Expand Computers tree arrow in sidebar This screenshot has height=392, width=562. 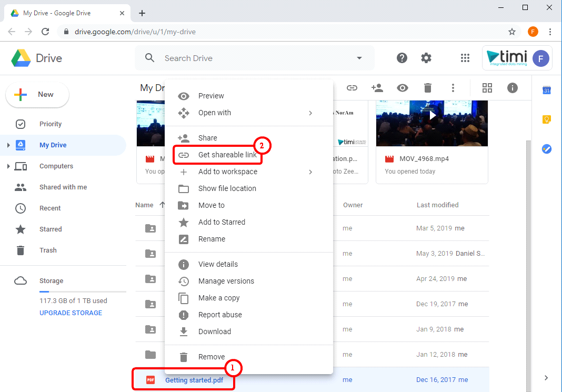click(x=8, y=166)
